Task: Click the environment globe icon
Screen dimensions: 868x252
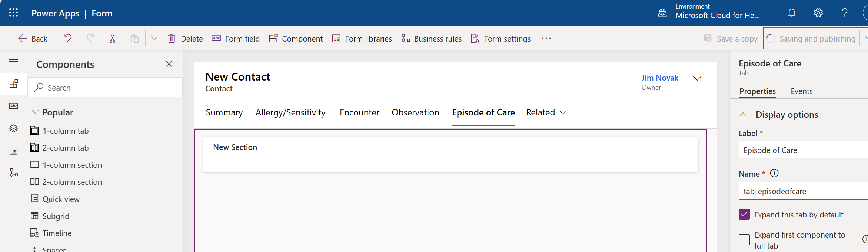Action: [662, 13]
